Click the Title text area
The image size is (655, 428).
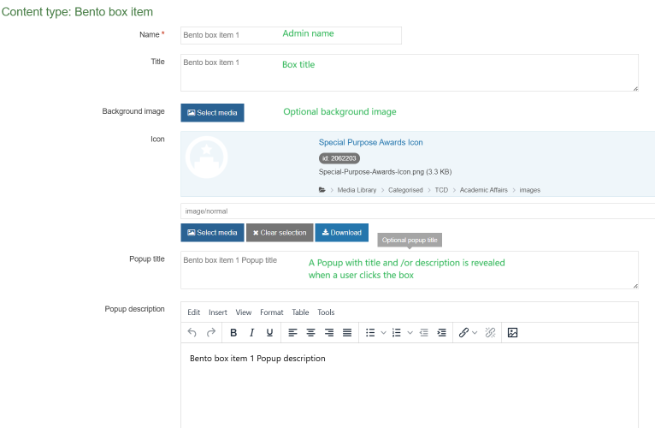click(409, 73)
